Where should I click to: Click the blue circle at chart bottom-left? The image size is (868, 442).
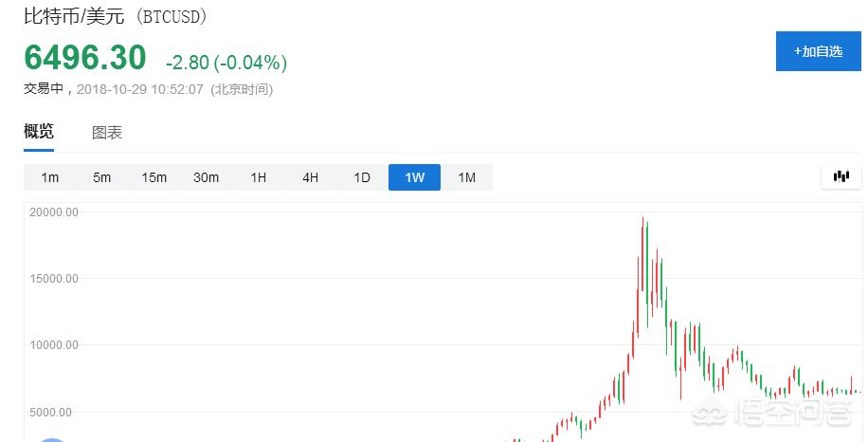coord(52,439)
